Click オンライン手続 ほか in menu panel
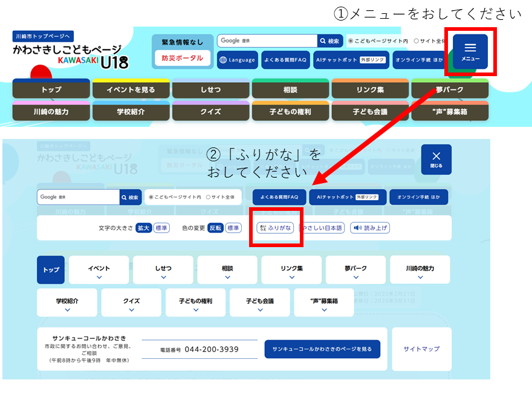532x403 pixels. [419, 197]
